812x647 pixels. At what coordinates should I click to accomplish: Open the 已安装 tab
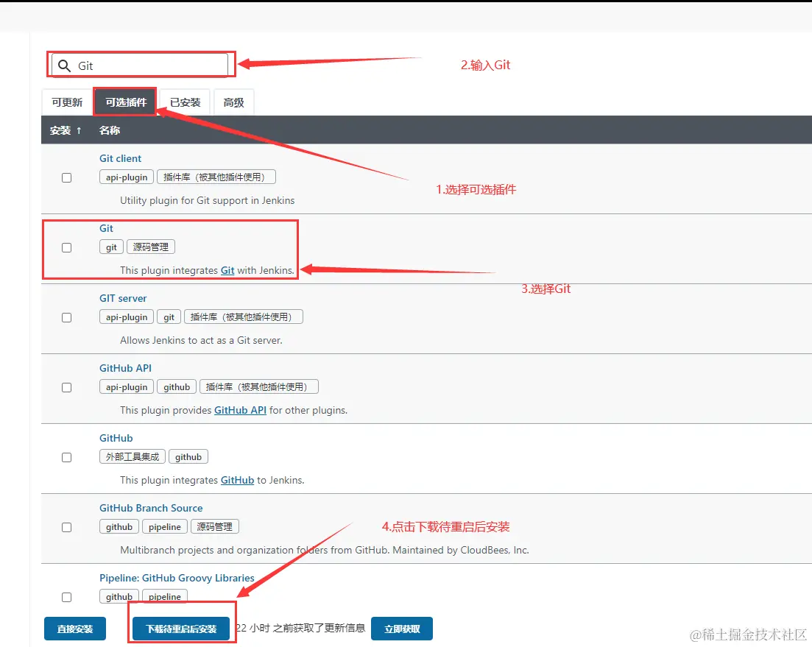click(185, 102)
